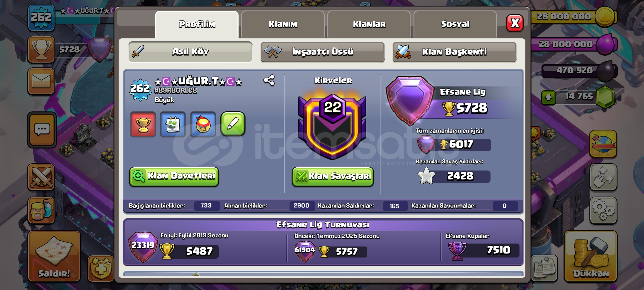Open the angry face reactions icon
This screenshot has width=644, height=290.
[x=203, y=124]
